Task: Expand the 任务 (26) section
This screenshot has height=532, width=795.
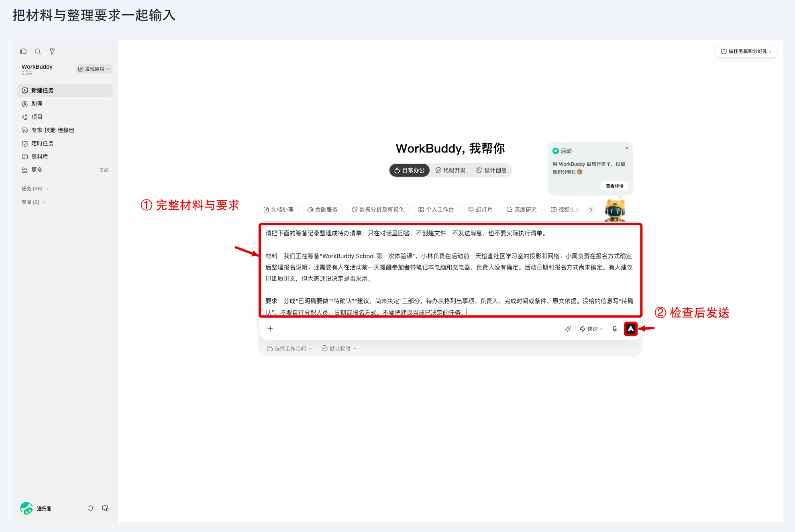Action: click(35, 189)
